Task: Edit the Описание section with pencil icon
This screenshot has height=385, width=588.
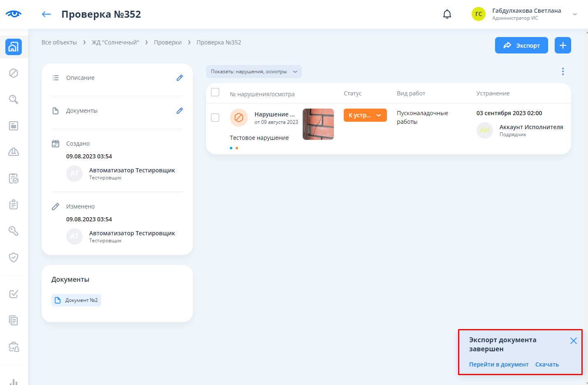Action: (180, 78)
